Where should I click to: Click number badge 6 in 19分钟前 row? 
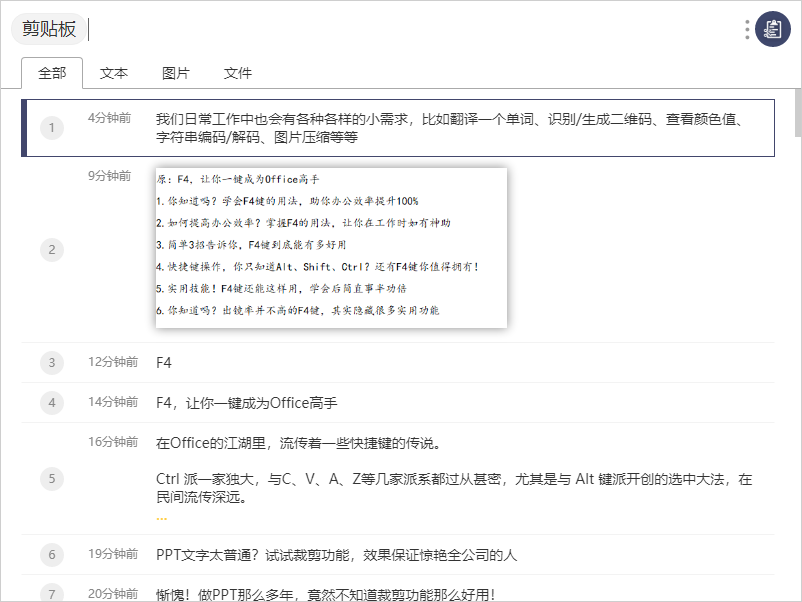pos(52,554)
